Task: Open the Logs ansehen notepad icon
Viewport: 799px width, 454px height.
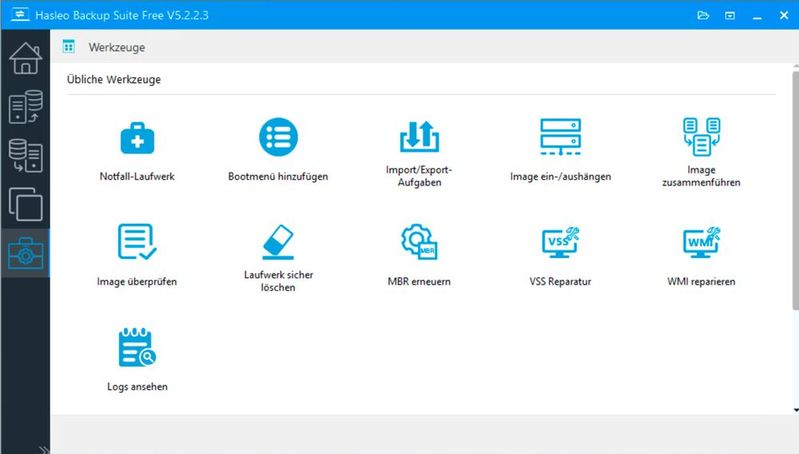Action: coord(137,347)
